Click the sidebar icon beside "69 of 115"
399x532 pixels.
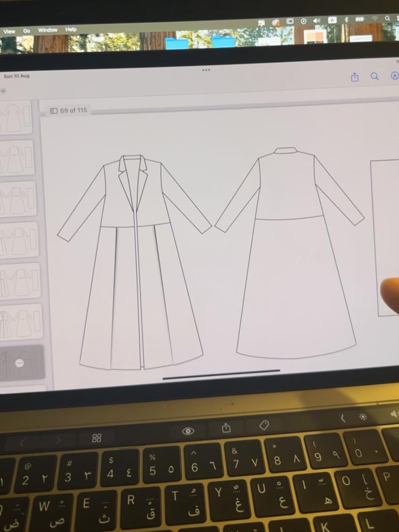[54, 111]
